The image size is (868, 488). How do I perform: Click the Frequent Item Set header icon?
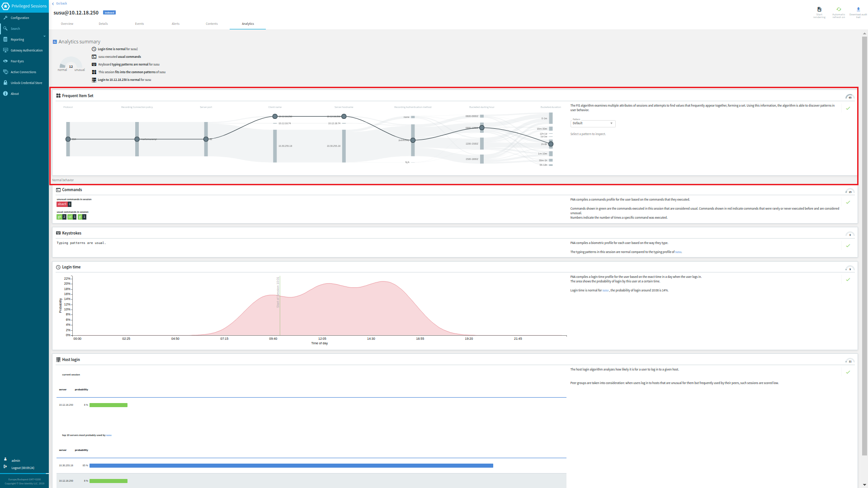pos(58,96)
